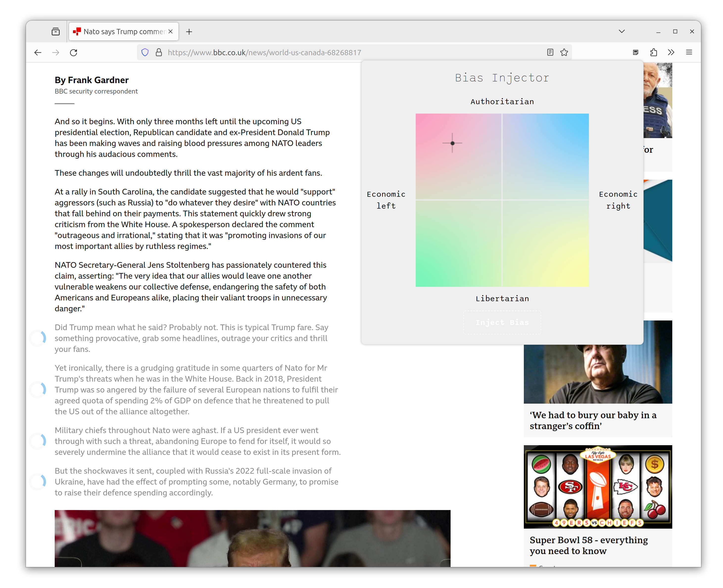Close the Nato says Trump tab
Image resolution: width=723 pixels, height=588 pixels.
tap(170, 31)
